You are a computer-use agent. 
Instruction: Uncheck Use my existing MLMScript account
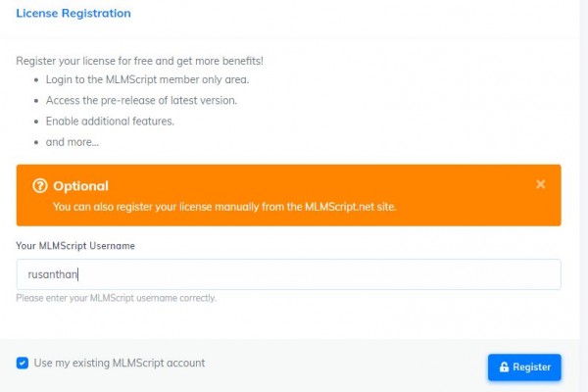pyautogui.click(x=23, y=364)
